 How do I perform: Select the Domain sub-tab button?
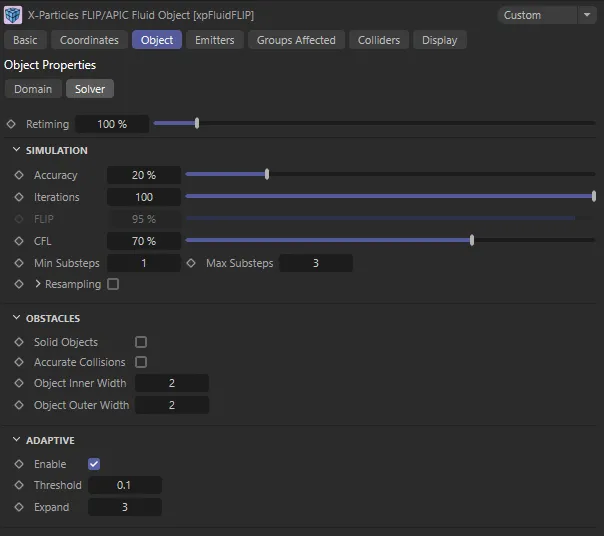33,89
